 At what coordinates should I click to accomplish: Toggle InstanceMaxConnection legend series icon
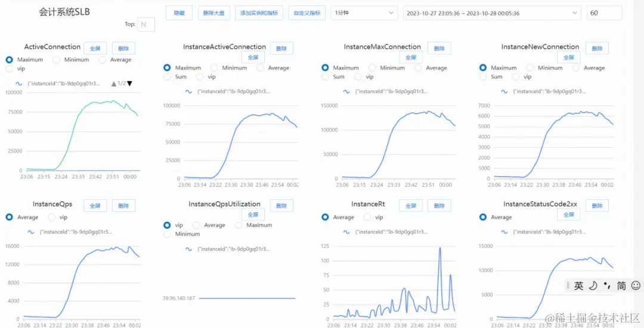346,92
